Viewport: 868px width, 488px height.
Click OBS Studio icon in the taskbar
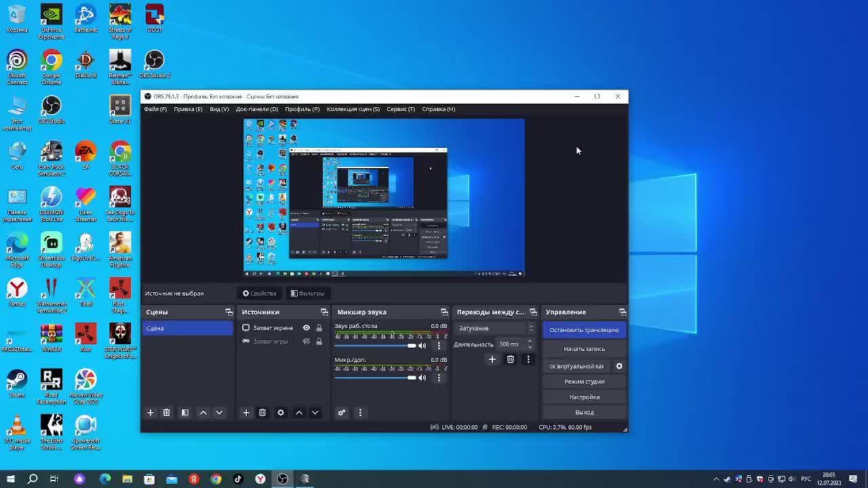tap(282, 479)
